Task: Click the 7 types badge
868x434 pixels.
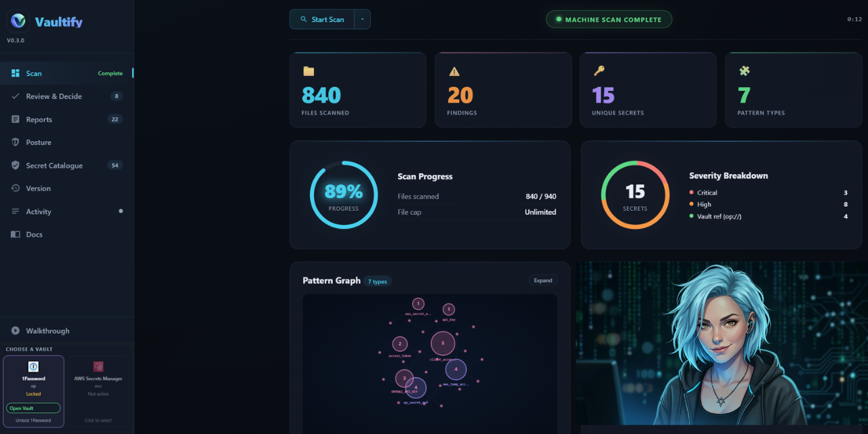Action: (378, 281)
